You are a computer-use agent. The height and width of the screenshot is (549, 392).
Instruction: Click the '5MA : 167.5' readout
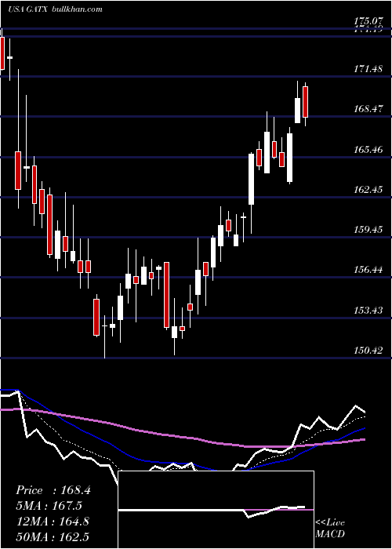point(49,506)
